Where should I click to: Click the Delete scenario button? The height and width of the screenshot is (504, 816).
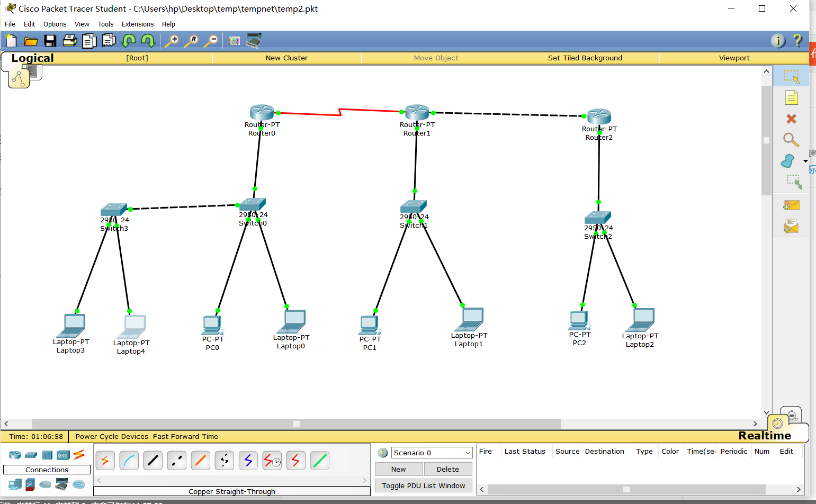(x=448, y=469)
